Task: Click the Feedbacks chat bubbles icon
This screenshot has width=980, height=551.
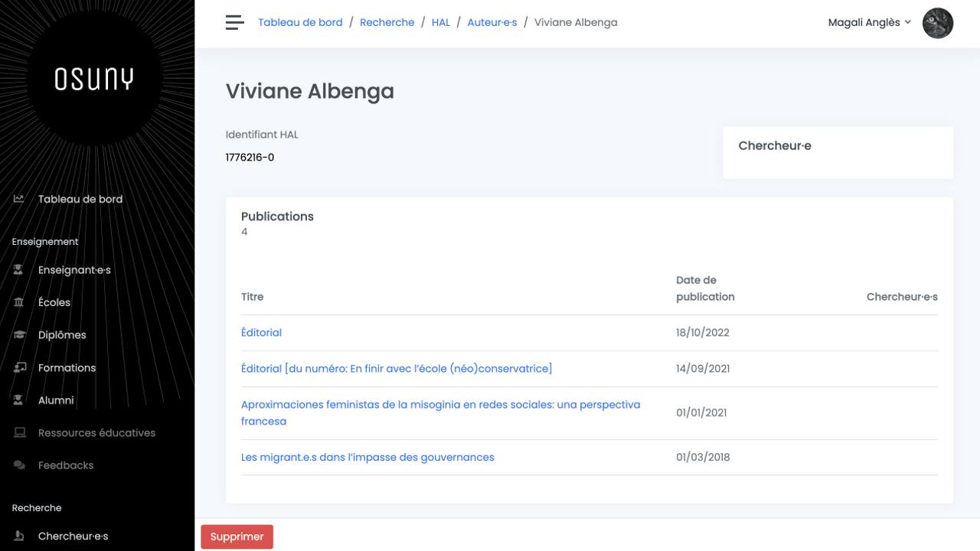Action: tap(19, 465)
